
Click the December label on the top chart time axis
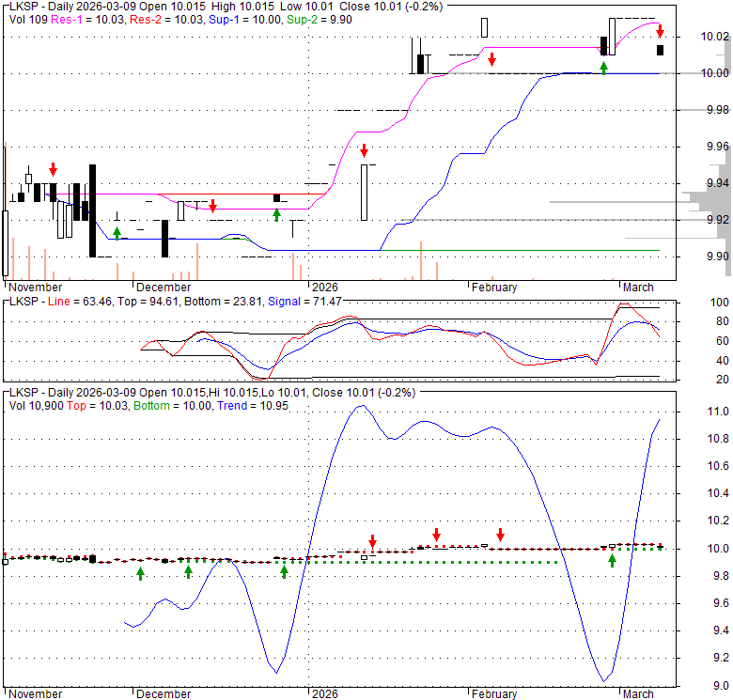tap(164, 287)
